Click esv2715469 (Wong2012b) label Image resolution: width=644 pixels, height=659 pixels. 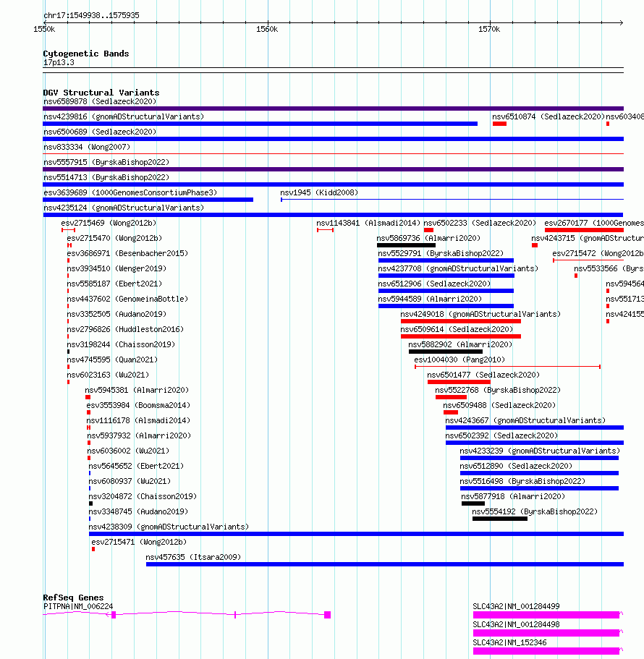tap(109, 223)
